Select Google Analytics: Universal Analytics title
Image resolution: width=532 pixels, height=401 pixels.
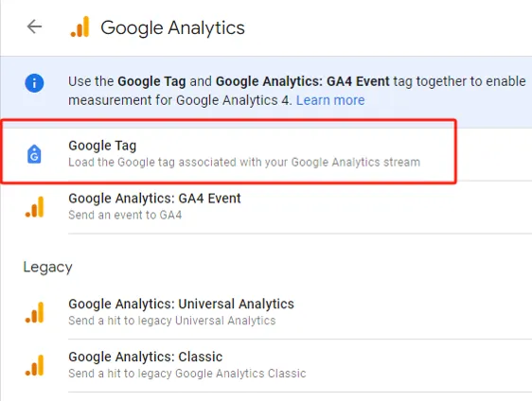click(x=181, y=304)
